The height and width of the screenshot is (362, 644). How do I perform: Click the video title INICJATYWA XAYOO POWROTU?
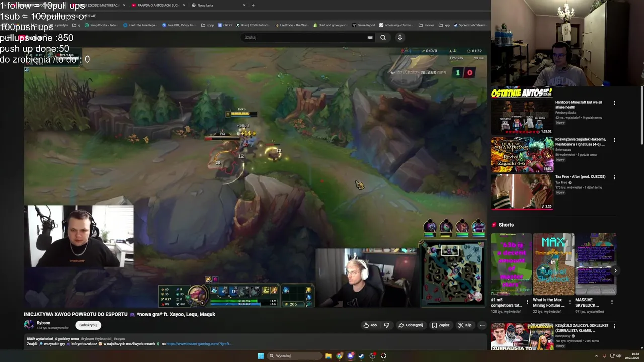click(x=119, y=314)
